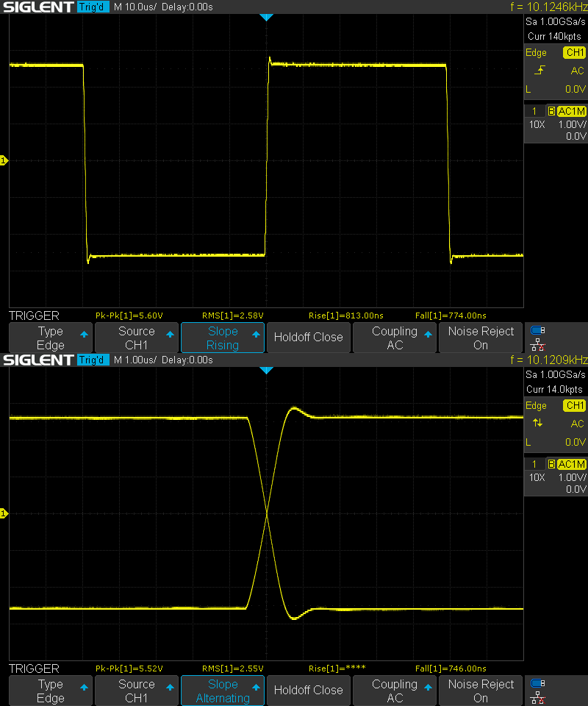Click AC1M coupling badge, 10.0us/ screen
Viewport: 588px width, 706px height.
click(x=572, y=111)
